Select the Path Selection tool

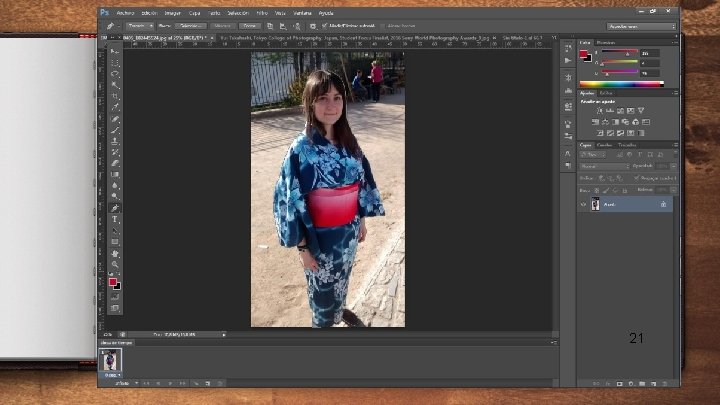pyautogui.click(x=115, y=231)
